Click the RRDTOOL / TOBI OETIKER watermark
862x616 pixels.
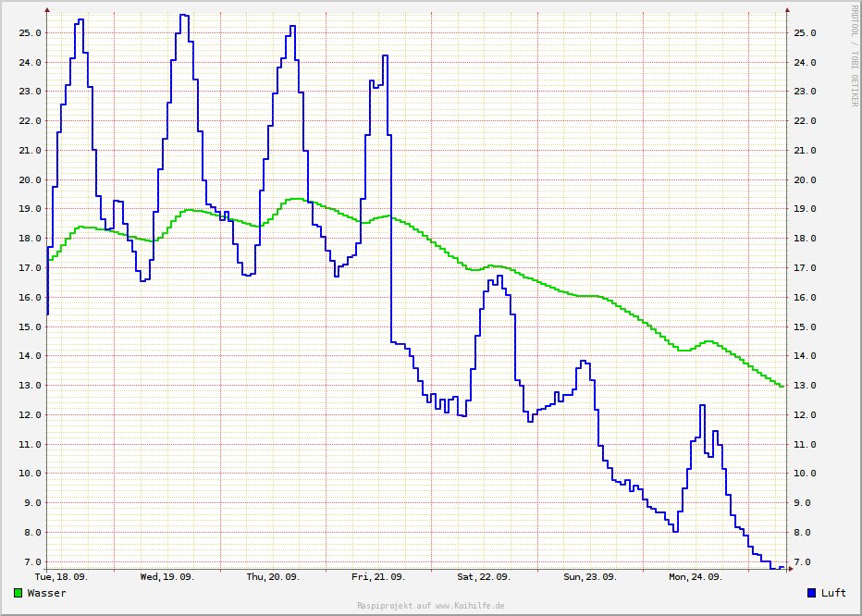pyautogui.click(x=854, y=55)
